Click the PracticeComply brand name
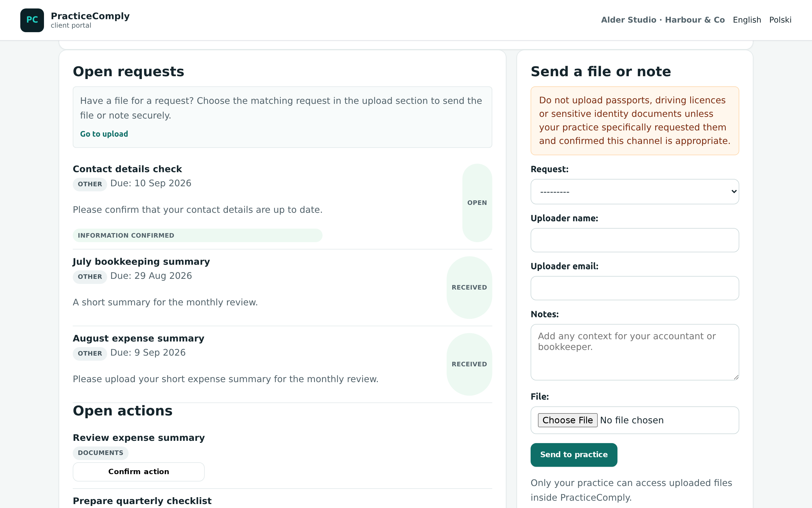 click(x=90, y=16)
